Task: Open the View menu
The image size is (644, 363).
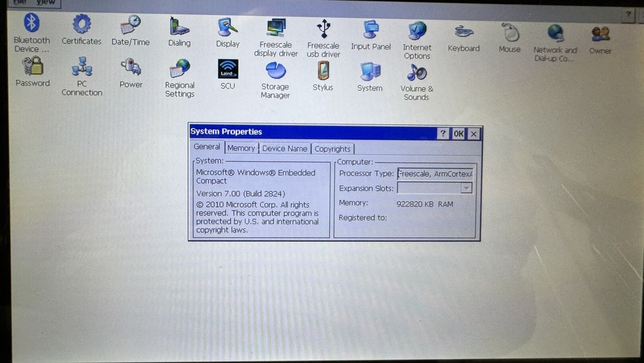Action: (x=45, y=2)
